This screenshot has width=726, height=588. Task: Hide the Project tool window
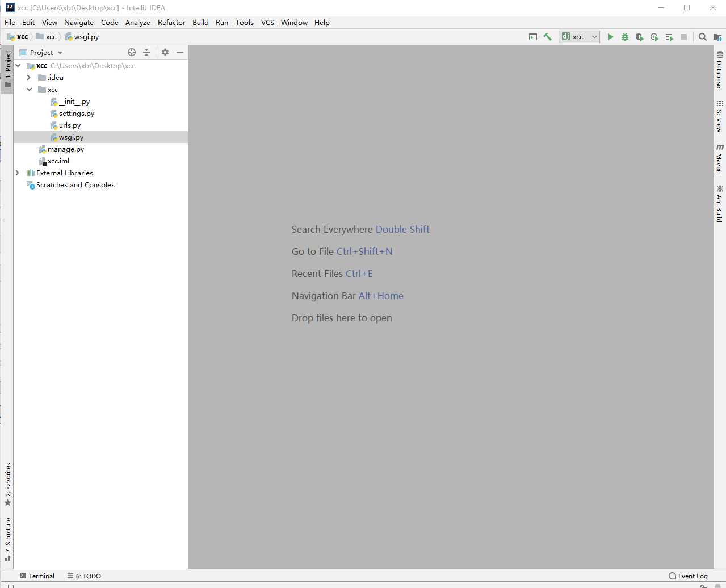(x=180, y=52)
